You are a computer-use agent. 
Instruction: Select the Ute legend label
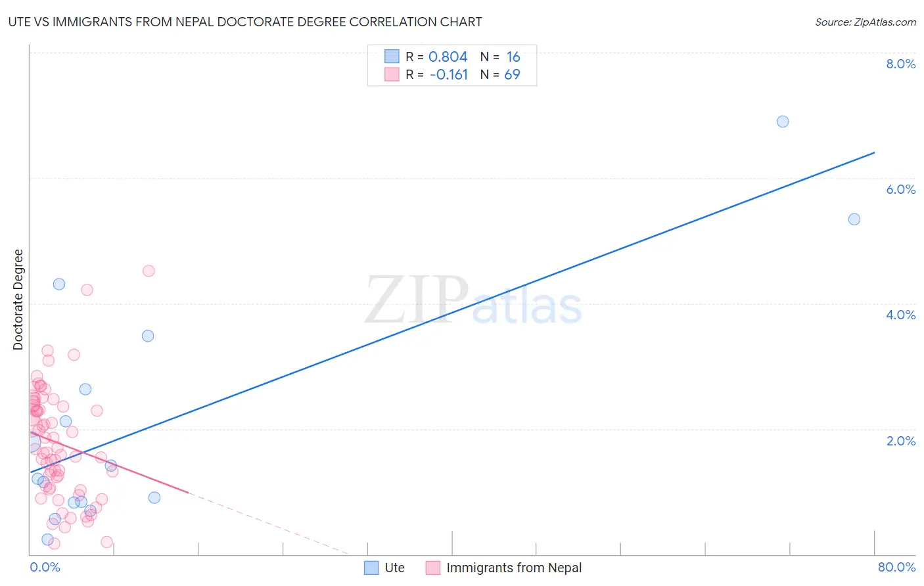[x=395, y=568]
